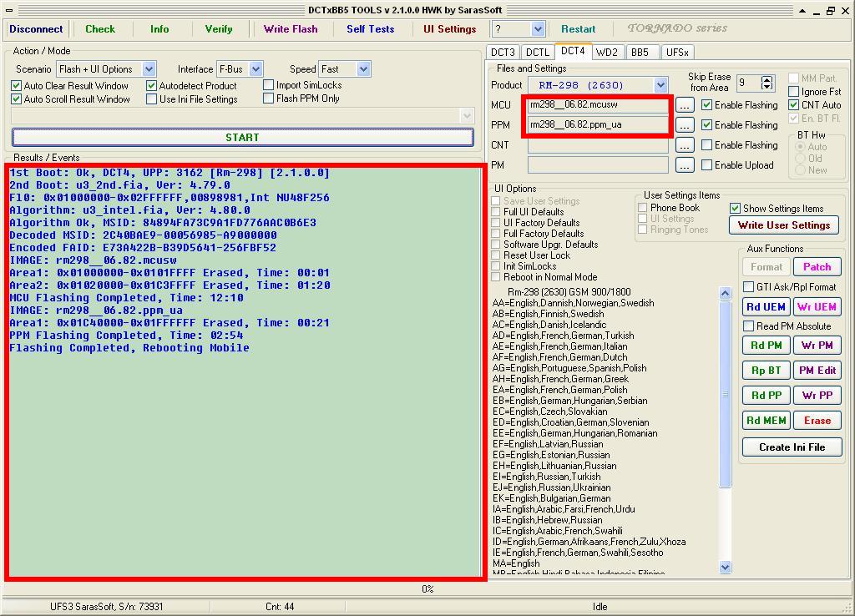Expand the Product RM-298 dropdown
The width and height of the screenshot is (855, 616).
(x=660, y=85)
